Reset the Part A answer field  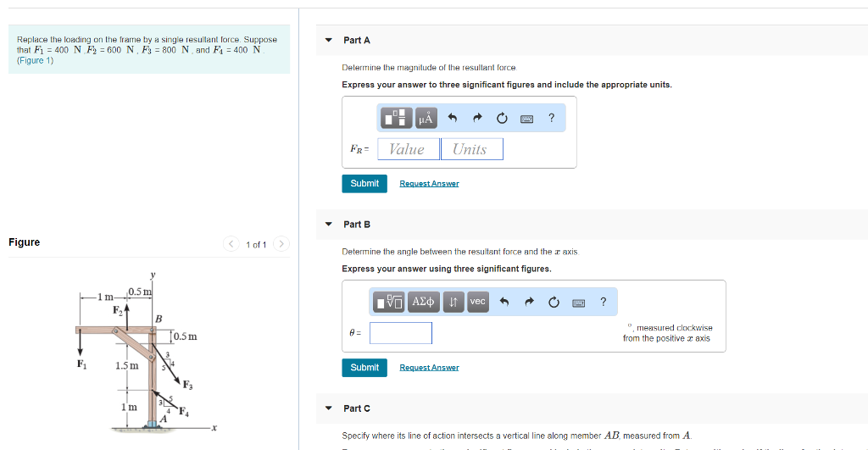click(x=502, y=119)
